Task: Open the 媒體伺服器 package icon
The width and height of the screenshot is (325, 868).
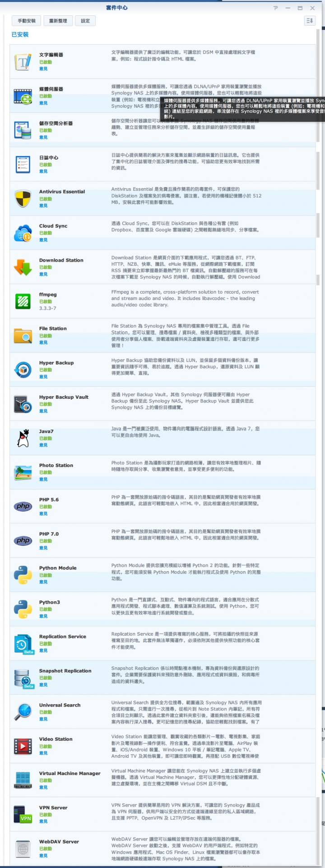Action: (23, 96)
